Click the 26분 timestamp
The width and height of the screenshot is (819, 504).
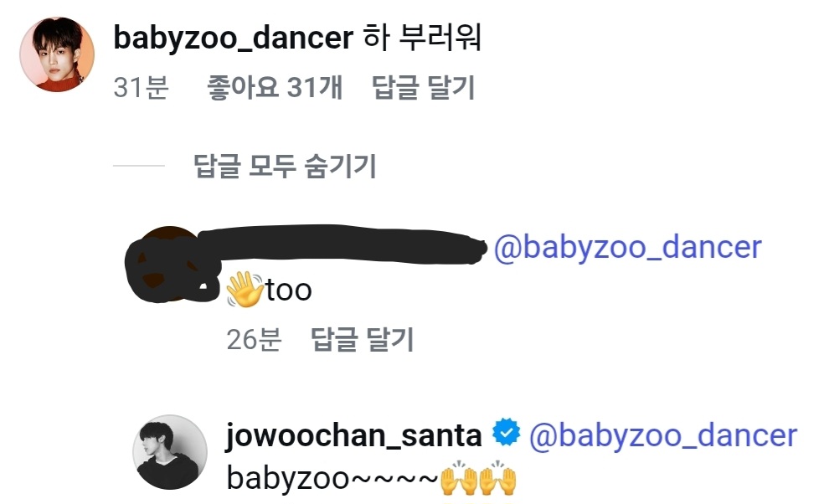254,340
